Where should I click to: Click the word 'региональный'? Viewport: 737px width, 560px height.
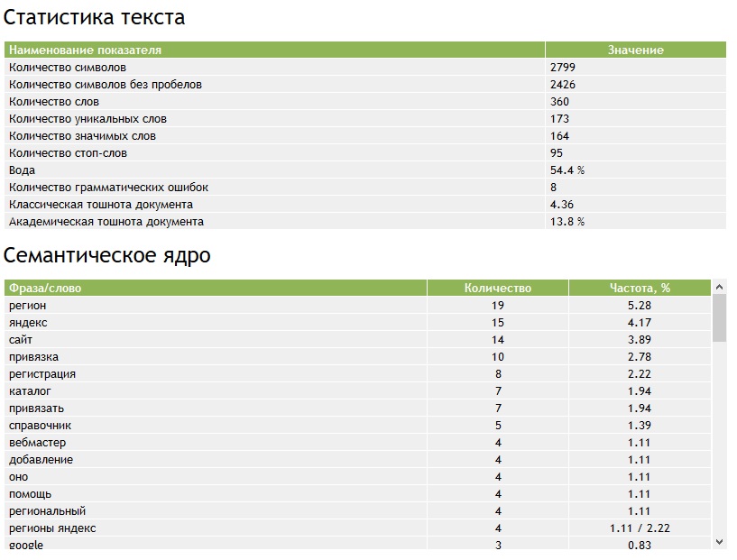click(x=47, y=511)
